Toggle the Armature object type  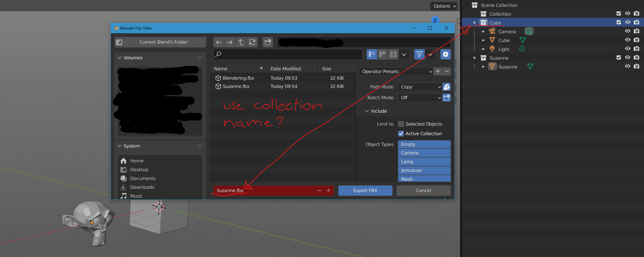pos(424,170)
